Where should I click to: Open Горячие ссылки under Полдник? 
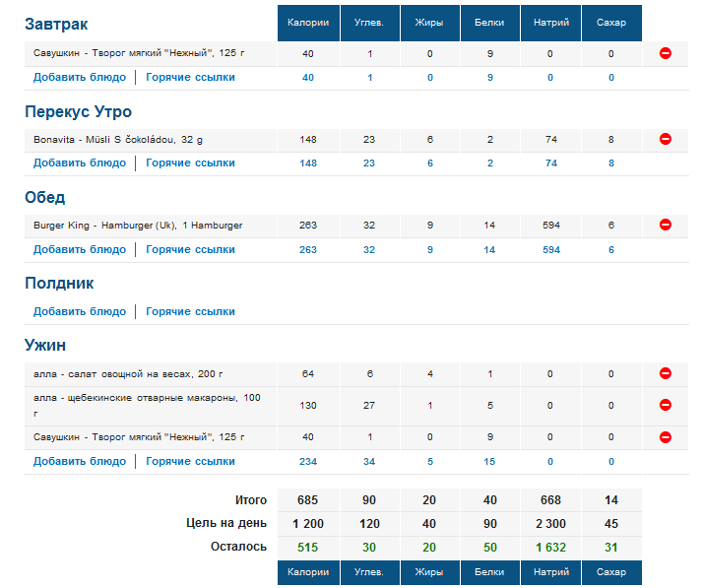[190, 311]
